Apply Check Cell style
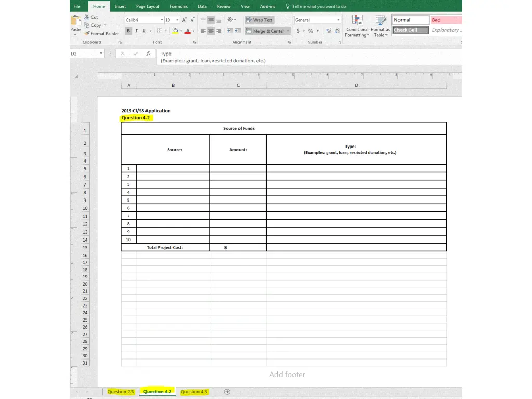The image size is (532, 399). pyautogui.click(x=410, y=30)
